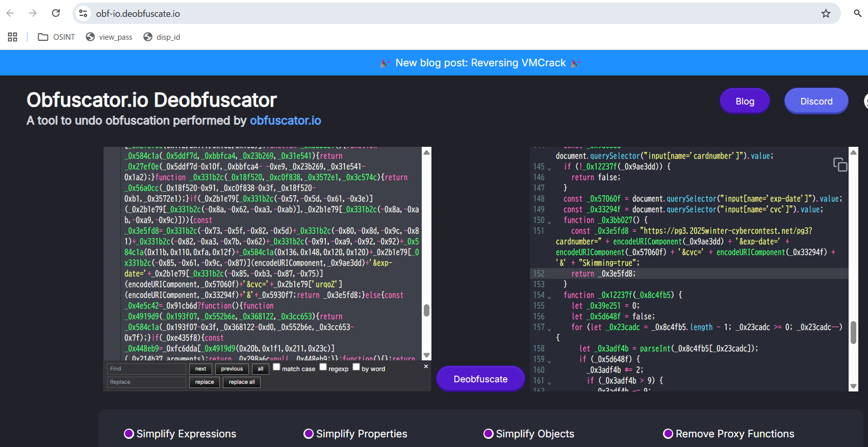868x447 pixels.
Task: Collapse code fold at line 161
Action: (549, 382)
